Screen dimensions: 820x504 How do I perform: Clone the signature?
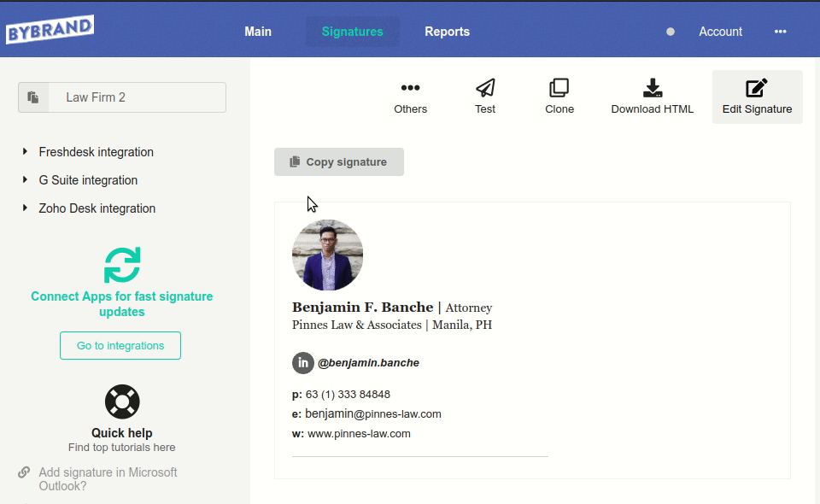(x=559, y=97)
